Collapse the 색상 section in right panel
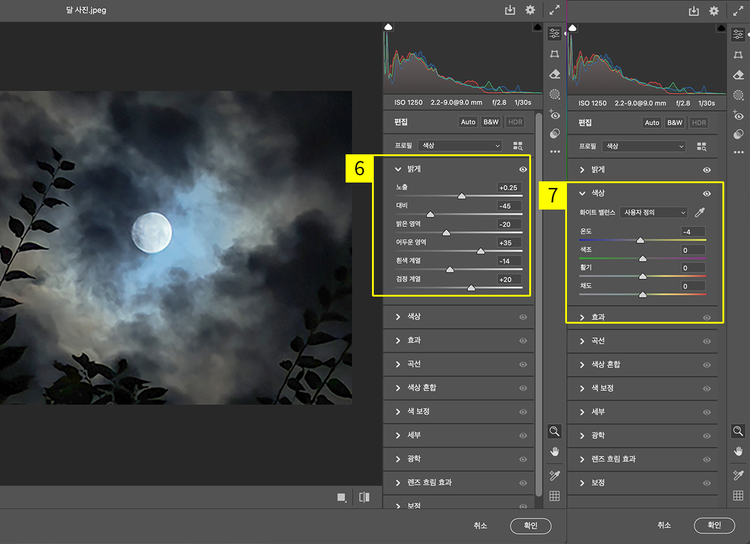The width and height of the screenshot is (750, 544). [x=582, y=193]
